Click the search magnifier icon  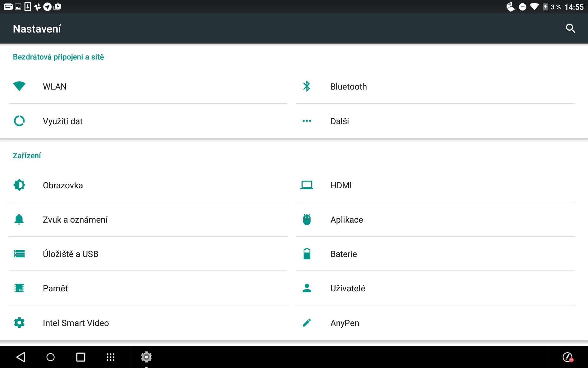click(x=570, y=29)
